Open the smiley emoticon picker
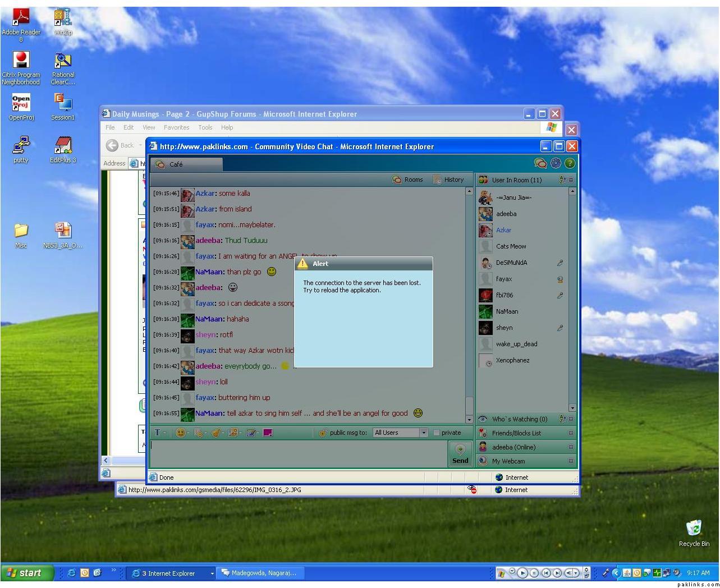720x588 pixels. (x=180, y=433)
